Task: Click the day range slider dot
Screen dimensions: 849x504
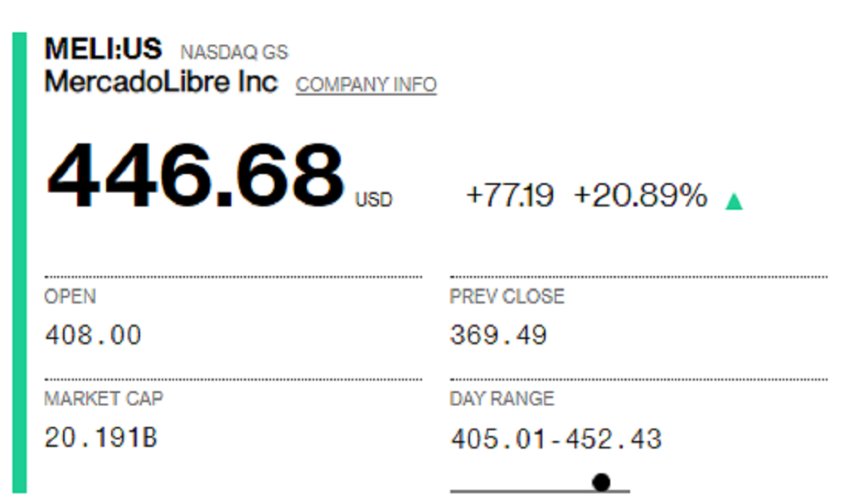Action: click(x=601, y=482)
